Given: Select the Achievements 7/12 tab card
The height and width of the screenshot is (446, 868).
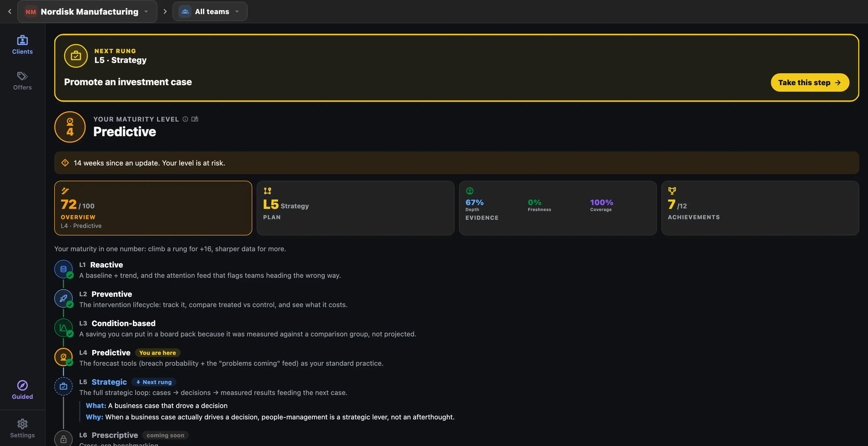Looking at the screenshot, I should pyautogui.click(x=760, y=208).
